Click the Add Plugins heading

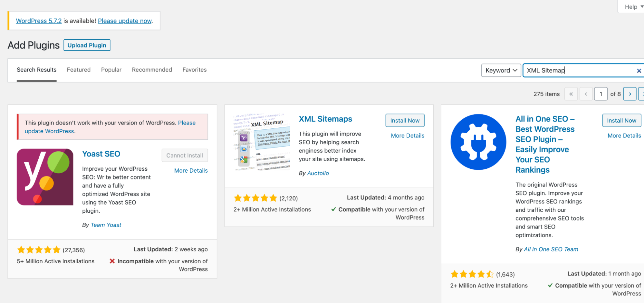(34, 45)
